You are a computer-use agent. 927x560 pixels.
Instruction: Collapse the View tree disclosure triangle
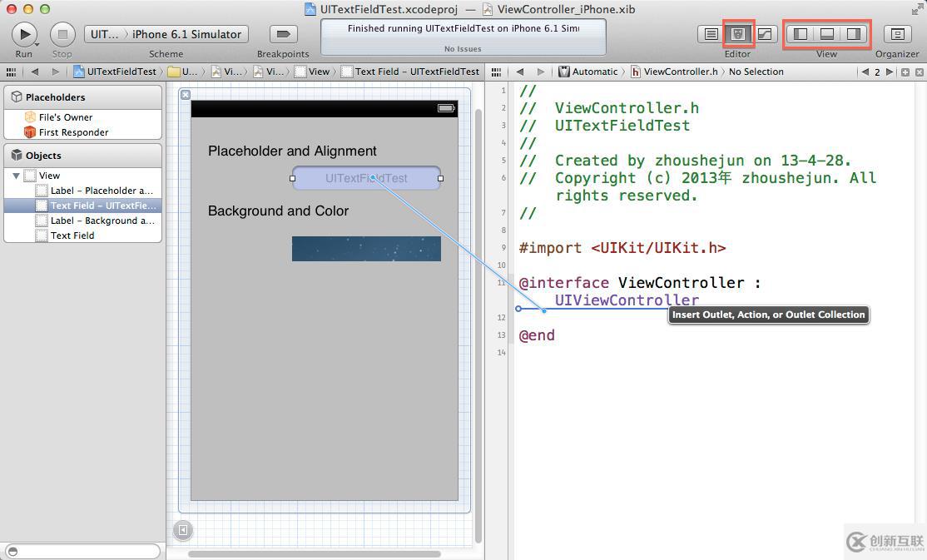coord(16,176)
